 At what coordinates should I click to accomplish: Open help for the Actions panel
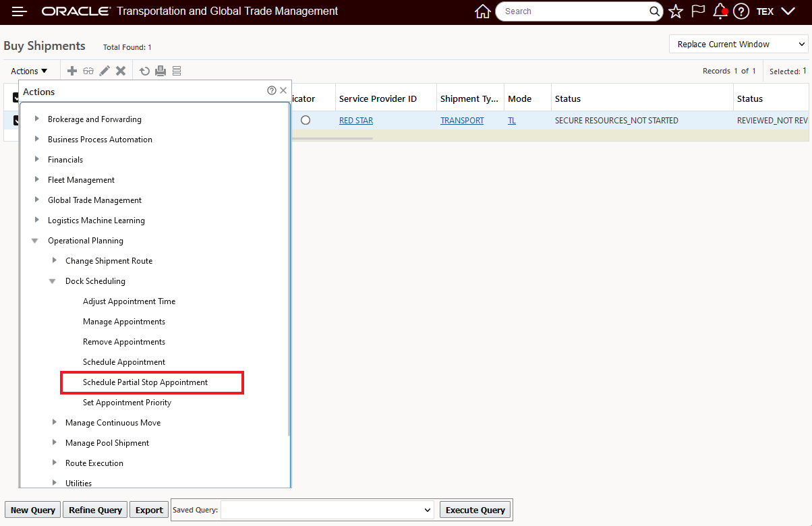(272, 90)
